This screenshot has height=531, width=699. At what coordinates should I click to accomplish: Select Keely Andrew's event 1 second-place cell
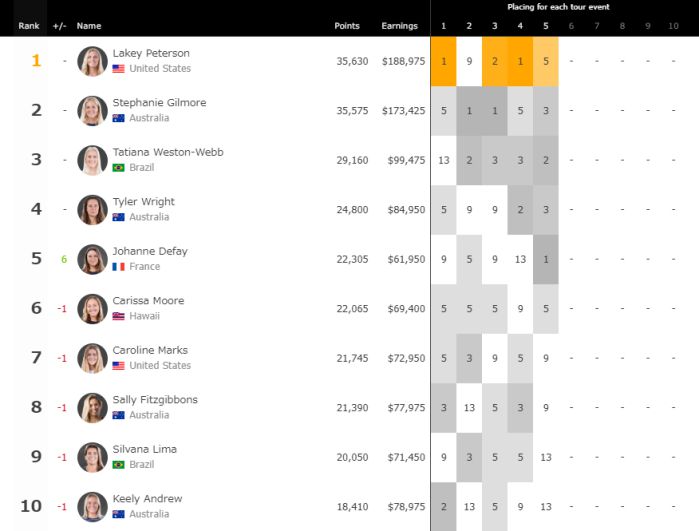click(444, 507)
